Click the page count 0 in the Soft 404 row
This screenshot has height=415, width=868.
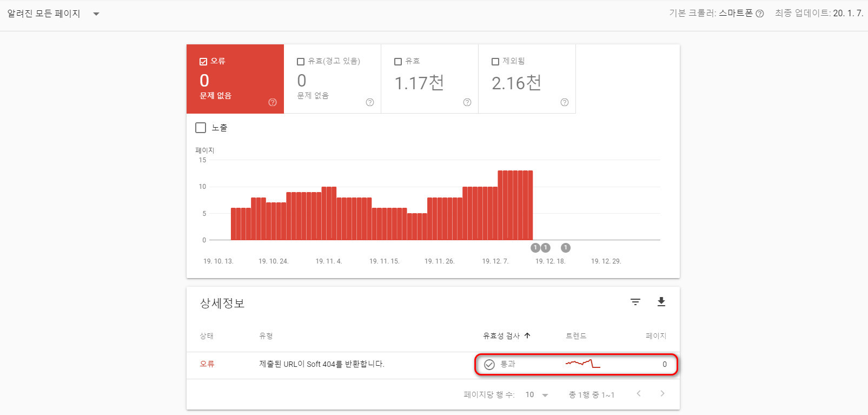click(x=665, y=364)
